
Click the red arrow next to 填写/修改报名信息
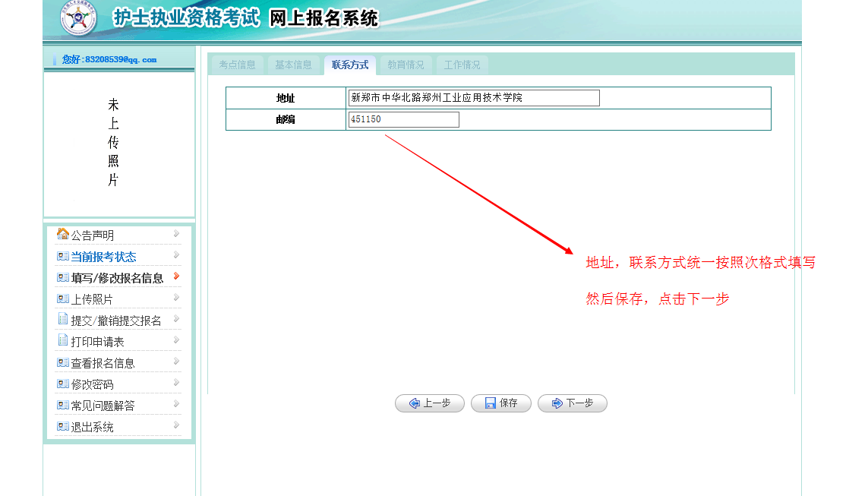click(177, 276)
